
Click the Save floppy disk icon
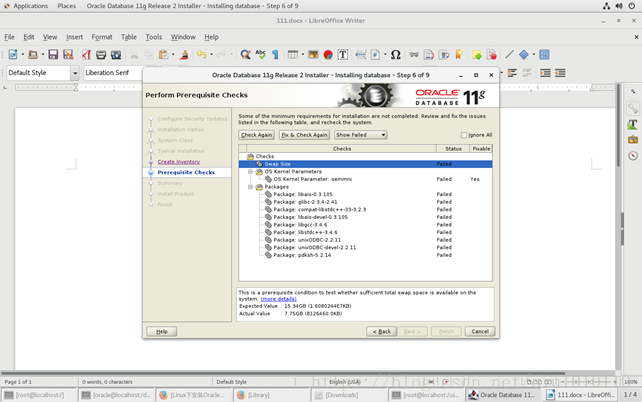click(53, 54)
